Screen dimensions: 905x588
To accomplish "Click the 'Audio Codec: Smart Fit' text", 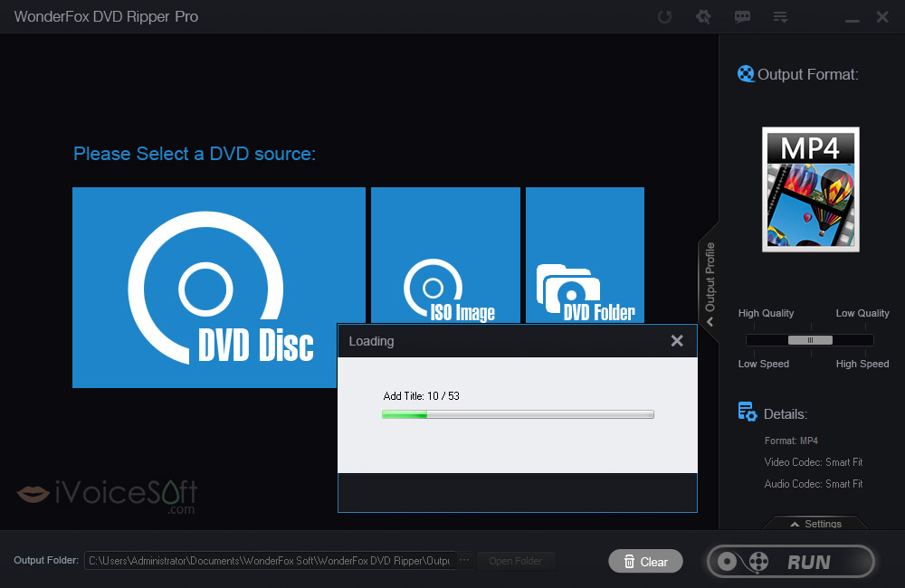I will click(x=814, y=484).
